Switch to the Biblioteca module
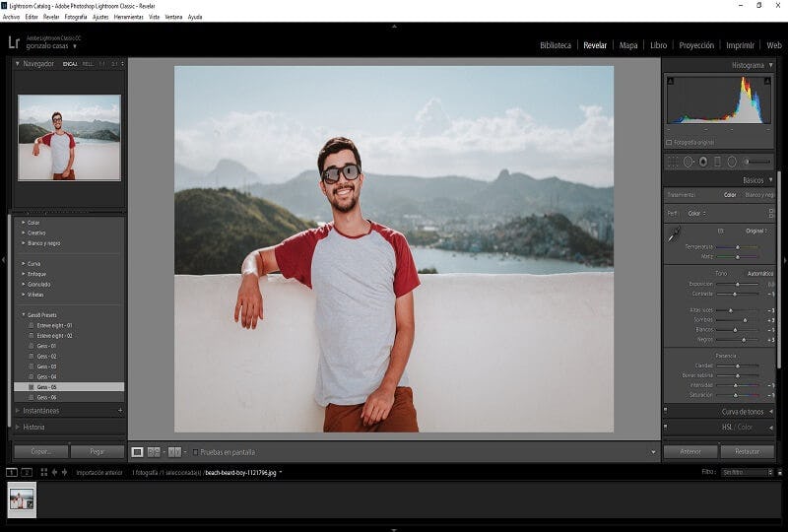The height and width of the screenshot is (532, 788). point(556,45)
